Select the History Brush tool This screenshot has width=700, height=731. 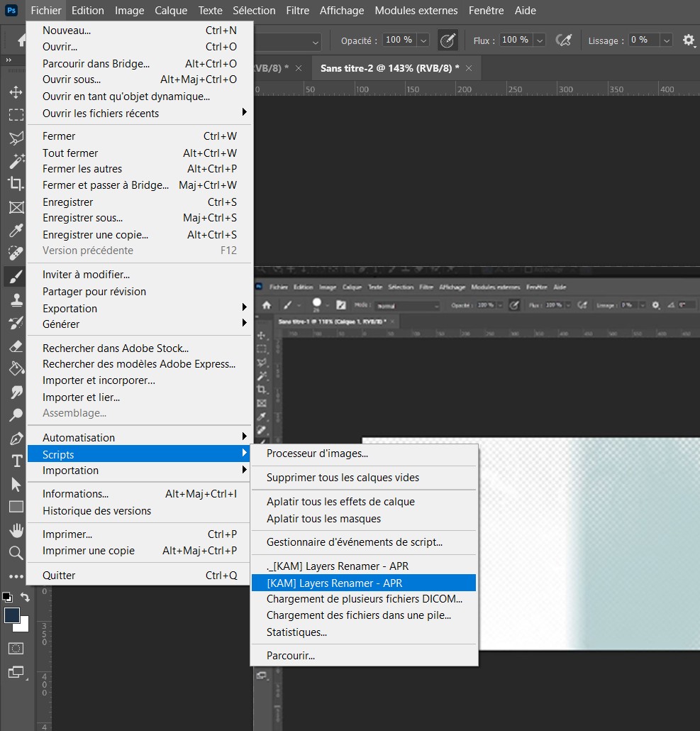pyautogui.click(x=16, y=323)
